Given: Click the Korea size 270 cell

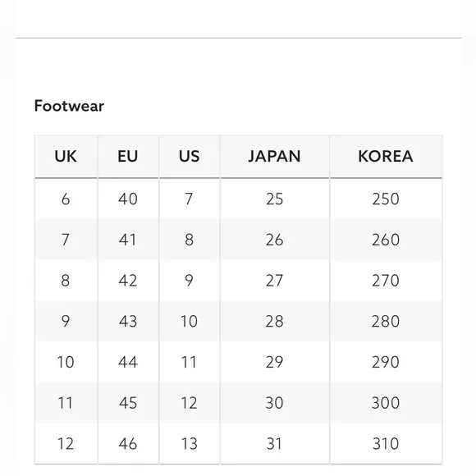Looking at the screenshot, I should tap(386, 280).
